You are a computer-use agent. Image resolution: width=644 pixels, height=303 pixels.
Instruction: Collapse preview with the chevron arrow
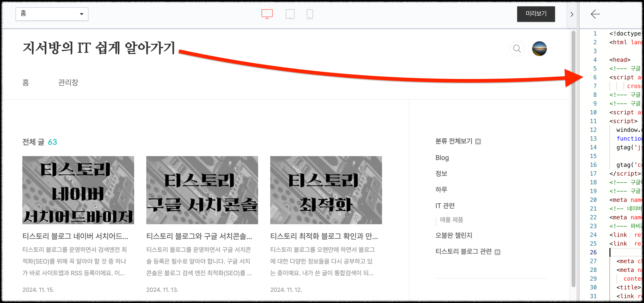(572, 15)
